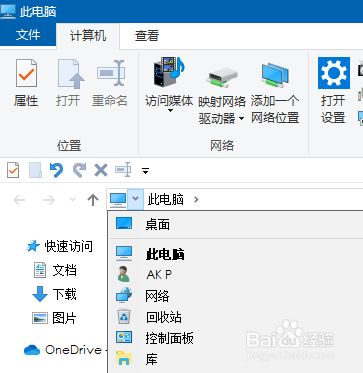Click the 打开设置 gear icon
The height and width of the screenshot is (373, 363).
[x=334, y=73]
